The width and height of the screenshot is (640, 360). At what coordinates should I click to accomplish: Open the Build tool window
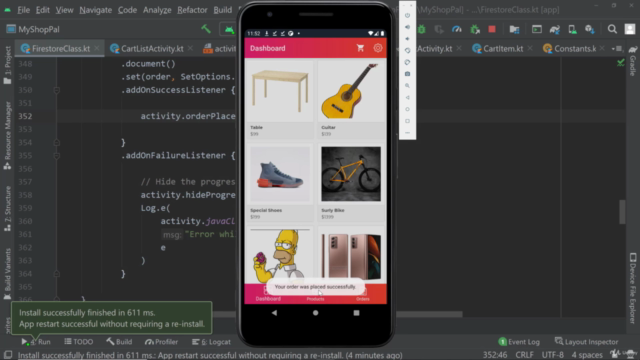coord(119,342)
